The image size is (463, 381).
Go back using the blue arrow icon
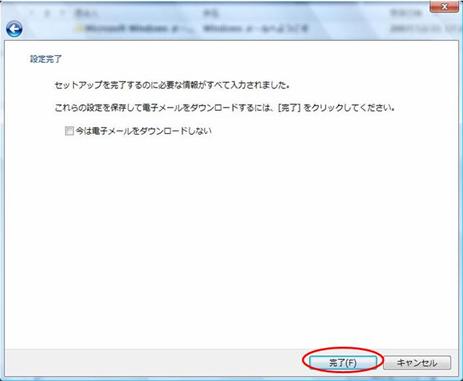click(x=14, y=29)
